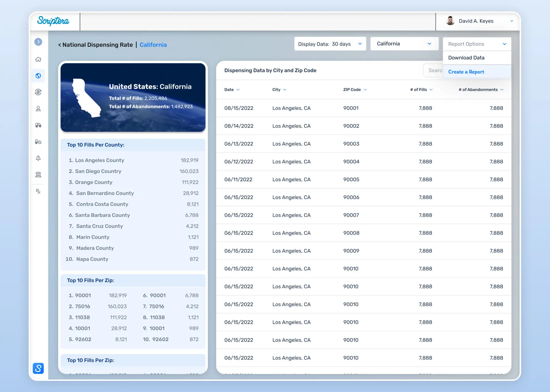Go back to National Dispensing Rate
This screenshot has height=392, width=550.
(x=95, y=45)
